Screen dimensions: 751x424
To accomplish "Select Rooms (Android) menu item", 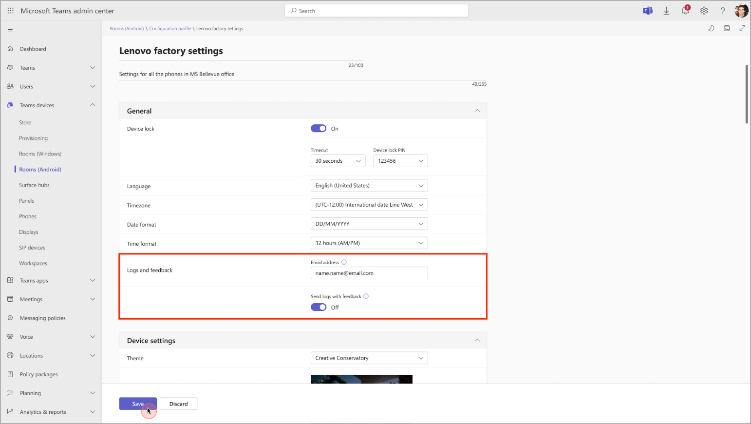I will coord(40,169).
